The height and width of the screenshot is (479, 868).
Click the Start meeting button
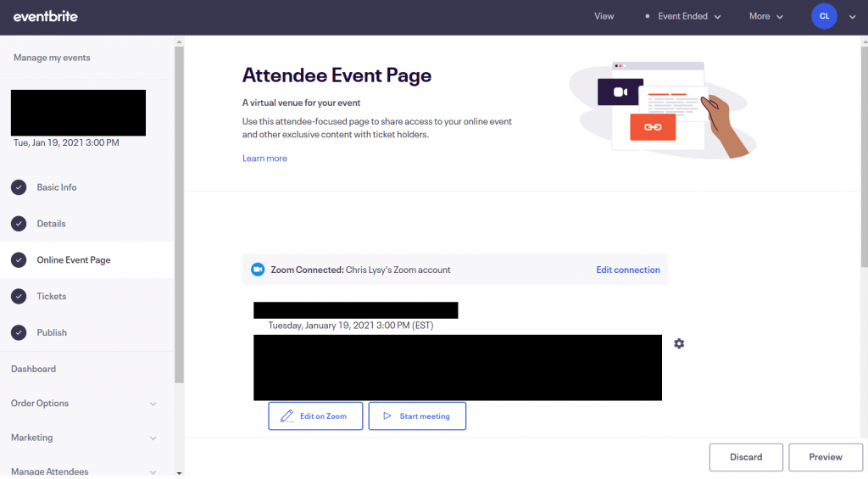click(417, 416)
